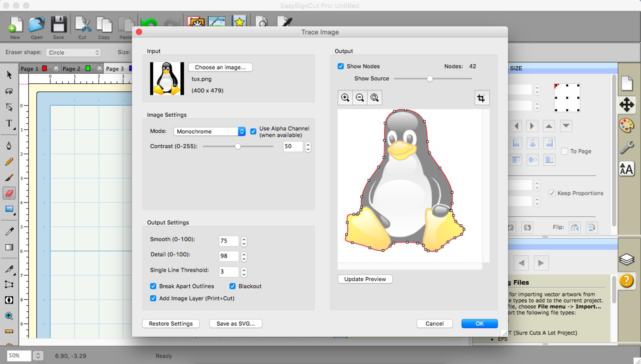This screenshot has height=364, width=641.
Task: Select the Eyedropper tool
Action: pyautogui.click(x=9, y=232)
